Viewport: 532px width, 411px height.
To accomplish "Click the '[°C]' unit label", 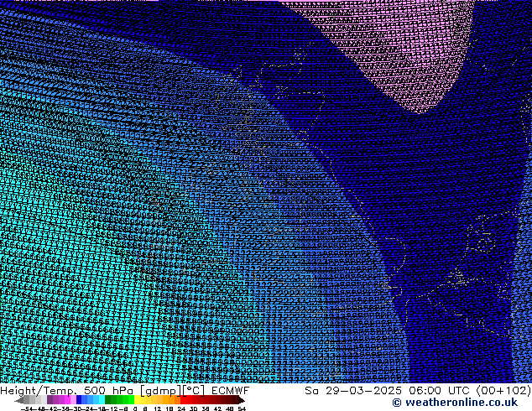I will pyautogui.click(x=195, y=391).
